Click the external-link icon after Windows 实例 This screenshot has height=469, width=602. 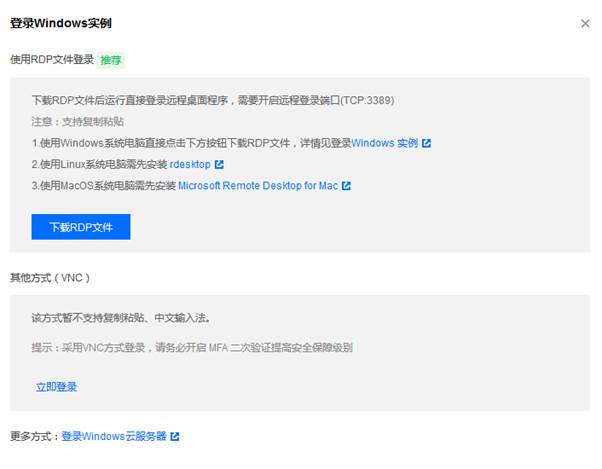pyautogui.click(x=426, y=143)
